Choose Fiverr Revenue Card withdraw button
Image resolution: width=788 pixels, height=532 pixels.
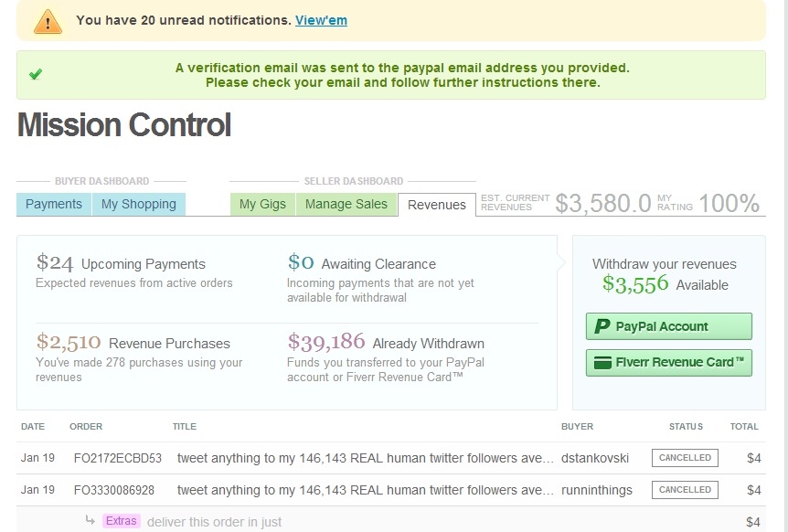(x=669, y=363)
